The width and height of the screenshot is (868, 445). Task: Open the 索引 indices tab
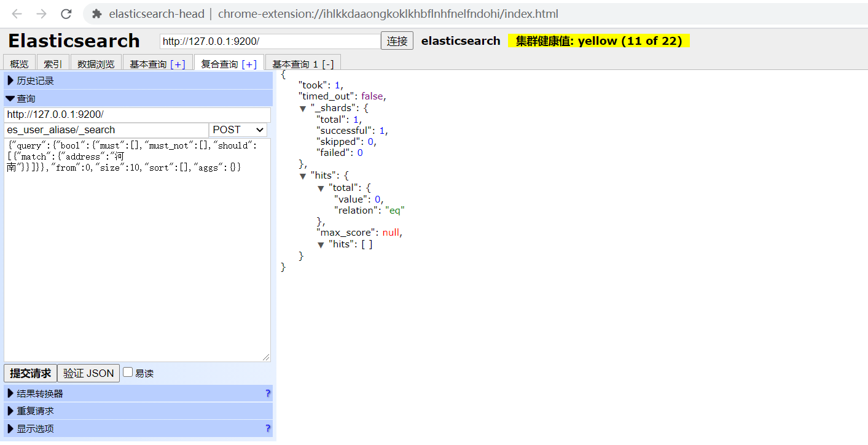click(53, 64)
